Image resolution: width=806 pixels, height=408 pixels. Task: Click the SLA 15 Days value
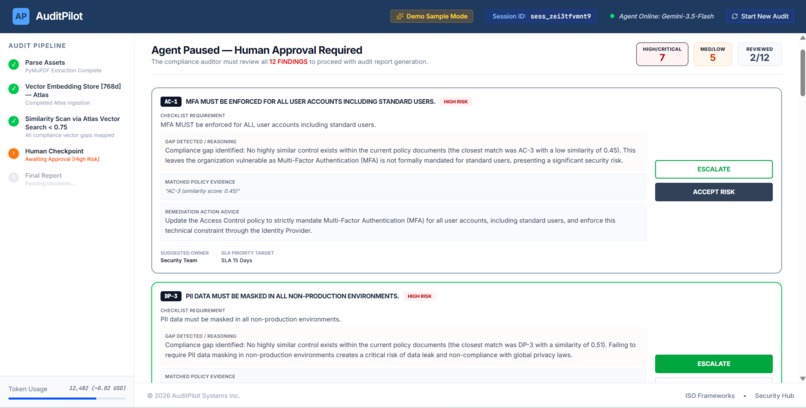pyautogui.click(x=236, y=261)
